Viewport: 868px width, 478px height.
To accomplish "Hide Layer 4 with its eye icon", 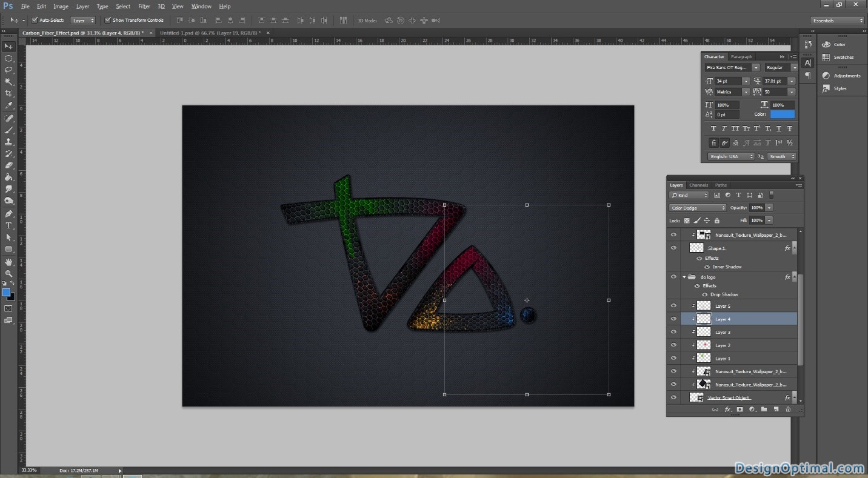I will tap(673, 319).
